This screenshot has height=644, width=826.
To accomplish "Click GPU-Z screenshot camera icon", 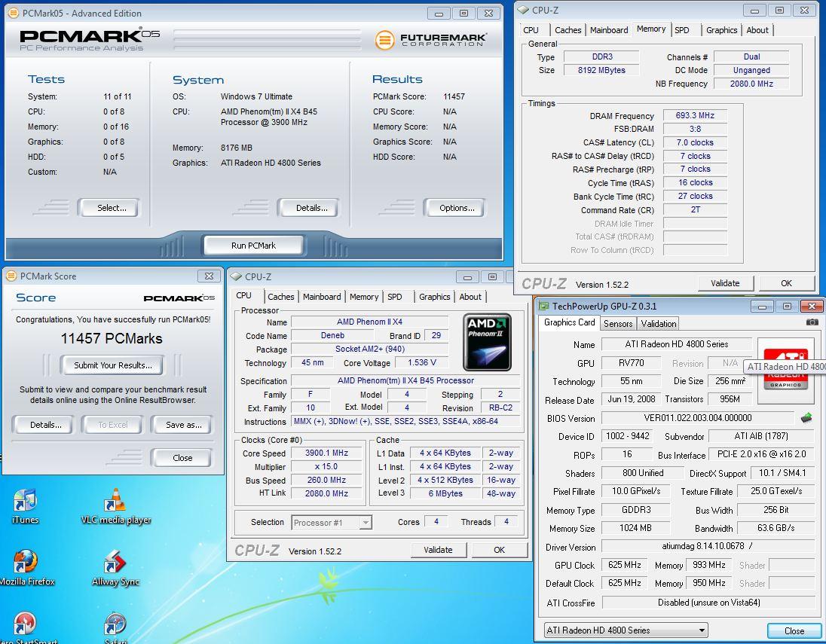I will pyautogui.click(x=812, y=322).
